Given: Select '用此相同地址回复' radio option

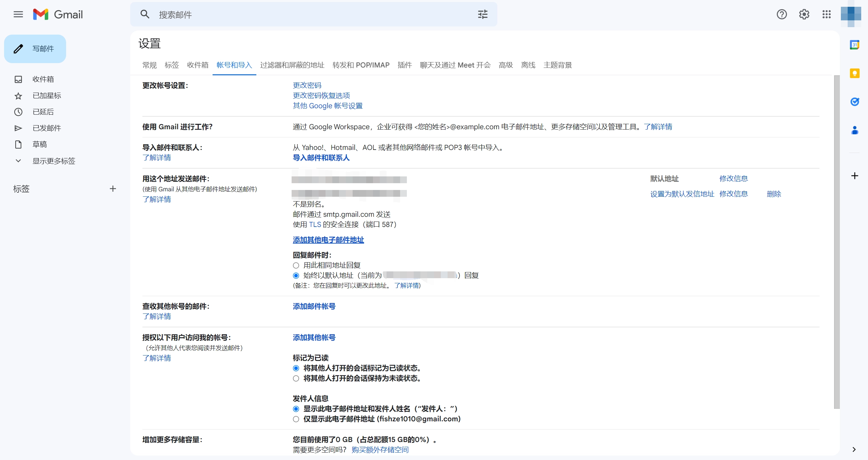Looking at the screenshot, I should 296,265.
